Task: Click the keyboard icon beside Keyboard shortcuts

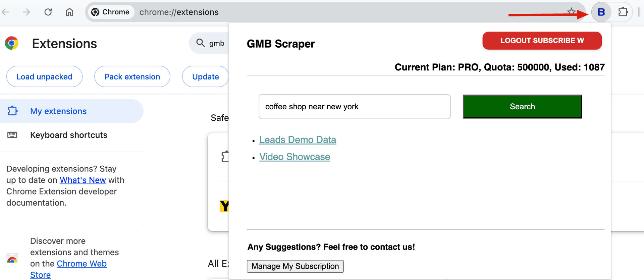Action: (12, 135)
